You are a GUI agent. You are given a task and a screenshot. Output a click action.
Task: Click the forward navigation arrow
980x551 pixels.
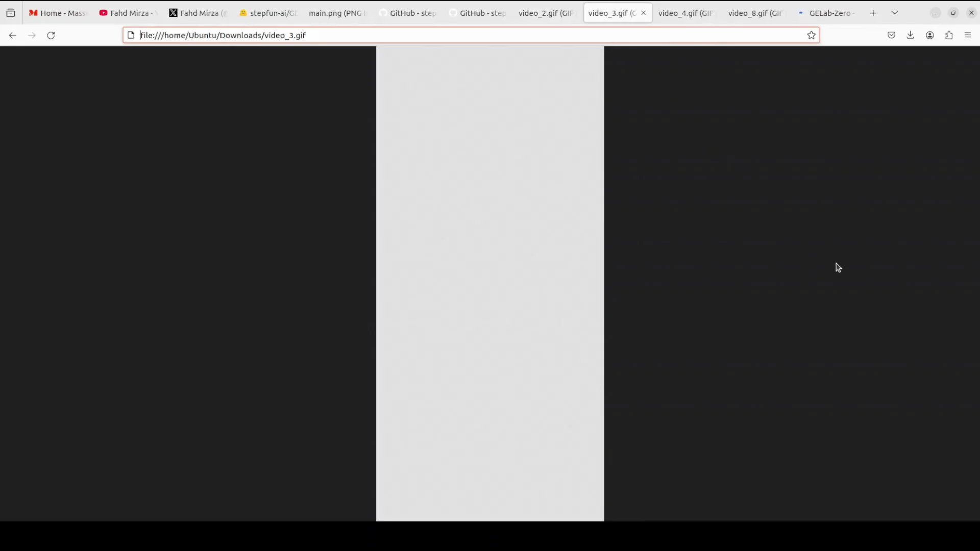(x=32, y=35)
